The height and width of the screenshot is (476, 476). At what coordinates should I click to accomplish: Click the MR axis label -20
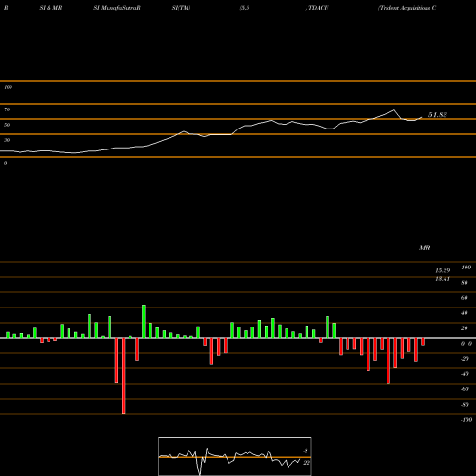[465, 359]
